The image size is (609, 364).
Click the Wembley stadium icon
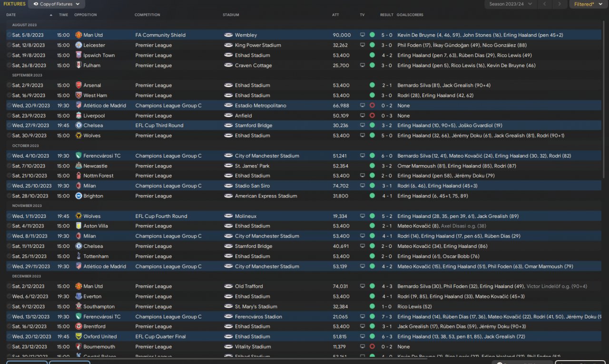click(x=228, y=35)
